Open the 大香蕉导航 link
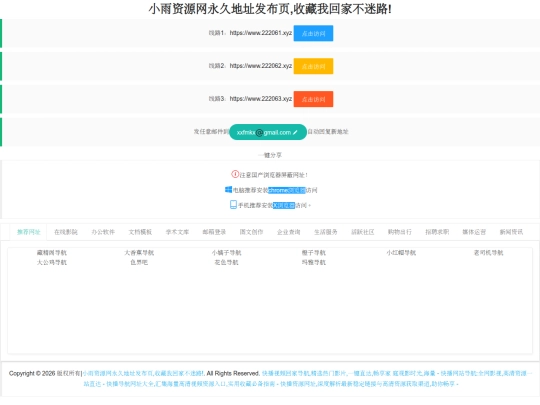 [139, 252]
